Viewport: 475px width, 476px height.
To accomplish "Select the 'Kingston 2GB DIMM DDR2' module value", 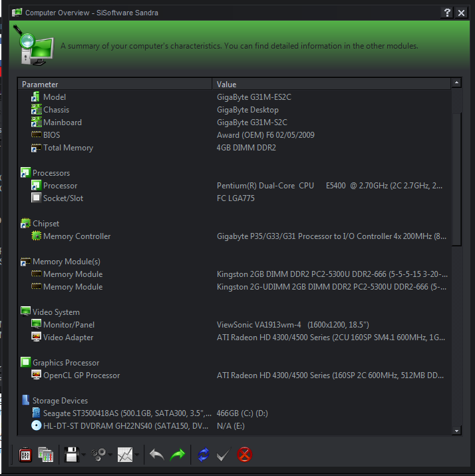I will [332, 274].
